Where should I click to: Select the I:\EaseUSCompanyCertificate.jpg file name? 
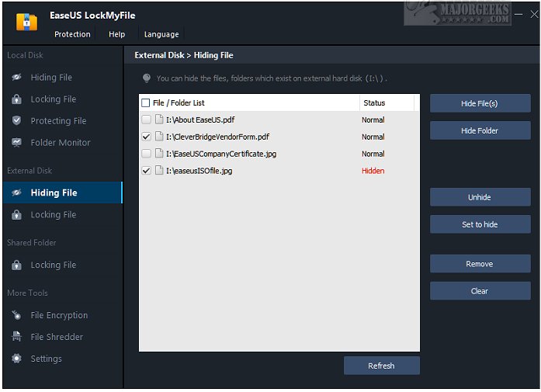point(221,154)
